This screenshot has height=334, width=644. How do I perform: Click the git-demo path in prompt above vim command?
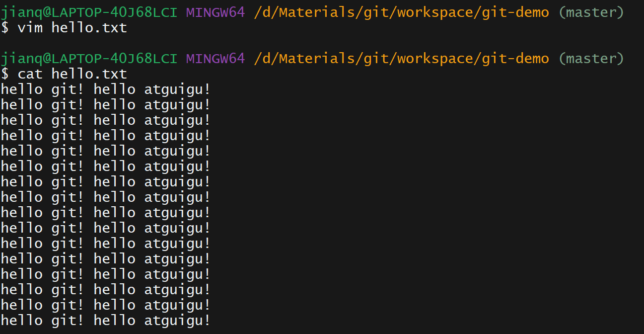pyautogui.click(x=402, y=12)
